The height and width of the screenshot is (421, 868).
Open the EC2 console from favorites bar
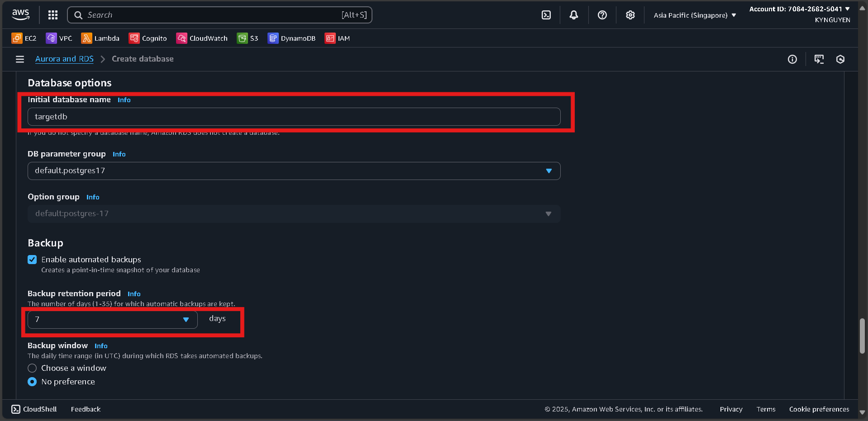pyautogui.click(x=24, y=38)
